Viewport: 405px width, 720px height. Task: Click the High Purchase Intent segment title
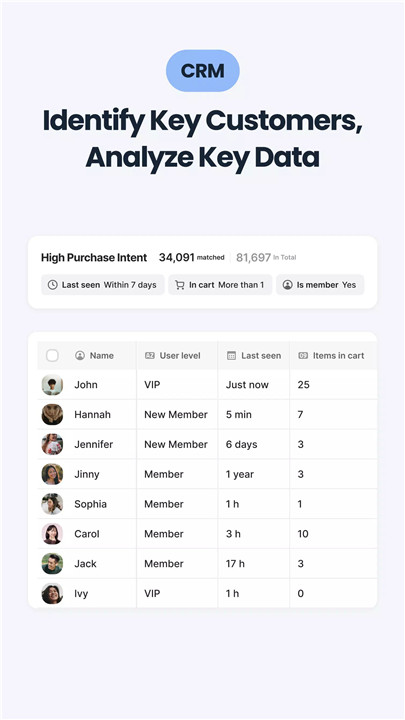94,258
